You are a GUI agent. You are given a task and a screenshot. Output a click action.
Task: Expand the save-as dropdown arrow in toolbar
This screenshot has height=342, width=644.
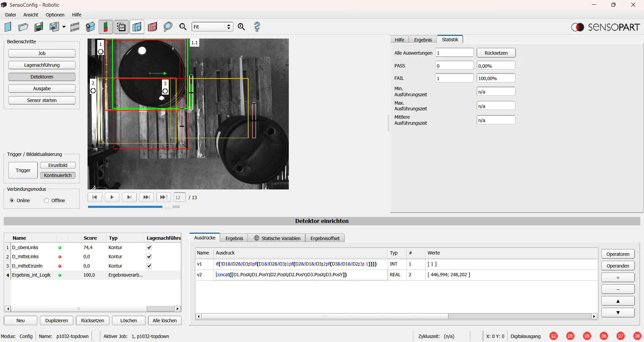[64, 27]
